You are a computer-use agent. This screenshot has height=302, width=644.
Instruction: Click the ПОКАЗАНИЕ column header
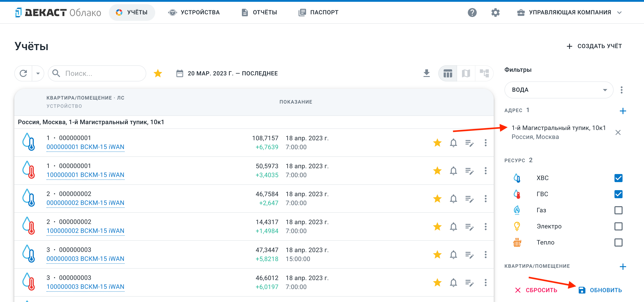296,102
